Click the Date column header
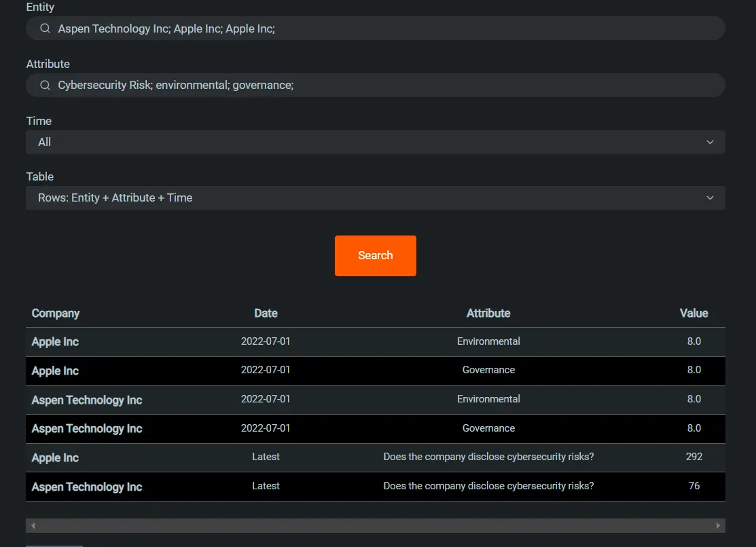 (266, 313)
